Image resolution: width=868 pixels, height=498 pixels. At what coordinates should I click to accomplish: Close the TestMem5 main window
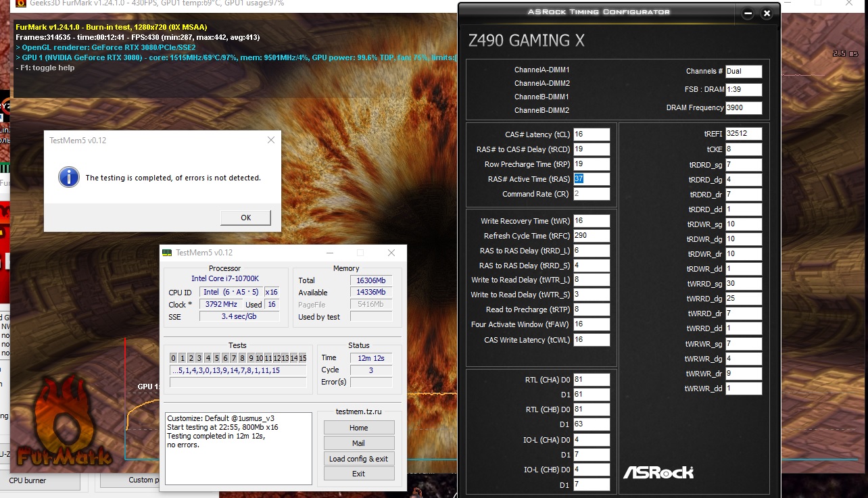391,253
